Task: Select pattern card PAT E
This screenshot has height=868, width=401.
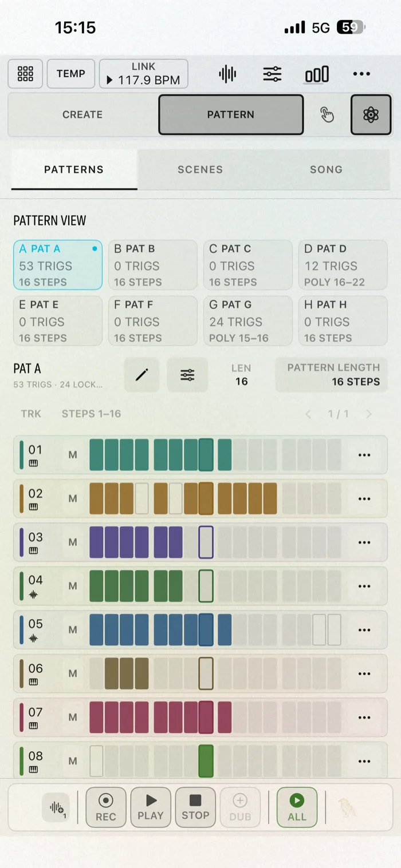Action: (x=58, y=321)
